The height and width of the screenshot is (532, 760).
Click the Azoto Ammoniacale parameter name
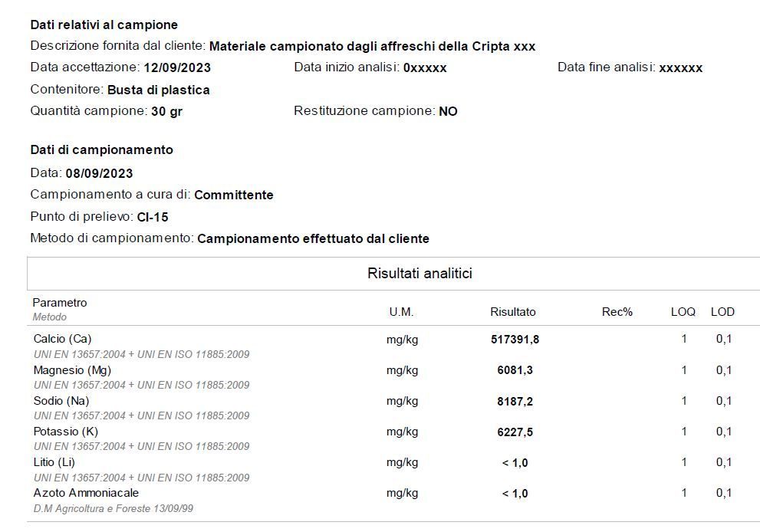point(86,493)
